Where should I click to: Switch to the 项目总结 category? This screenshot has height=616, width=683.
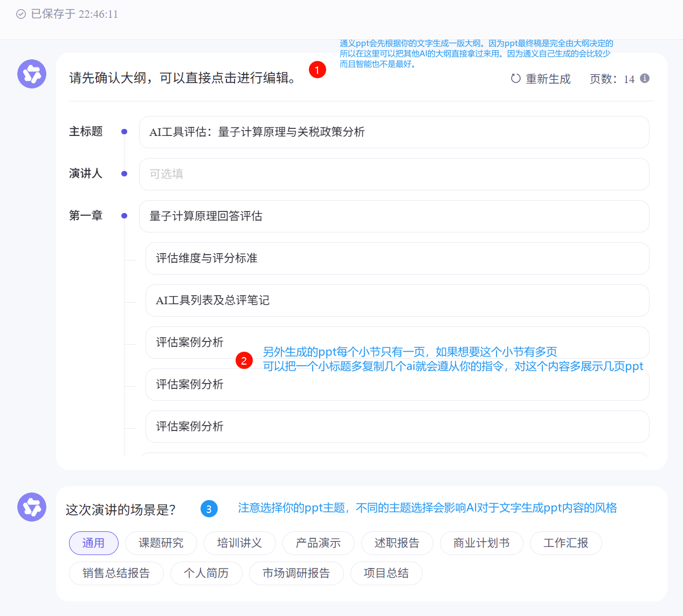pyautogui.click(x=386, y=573)
